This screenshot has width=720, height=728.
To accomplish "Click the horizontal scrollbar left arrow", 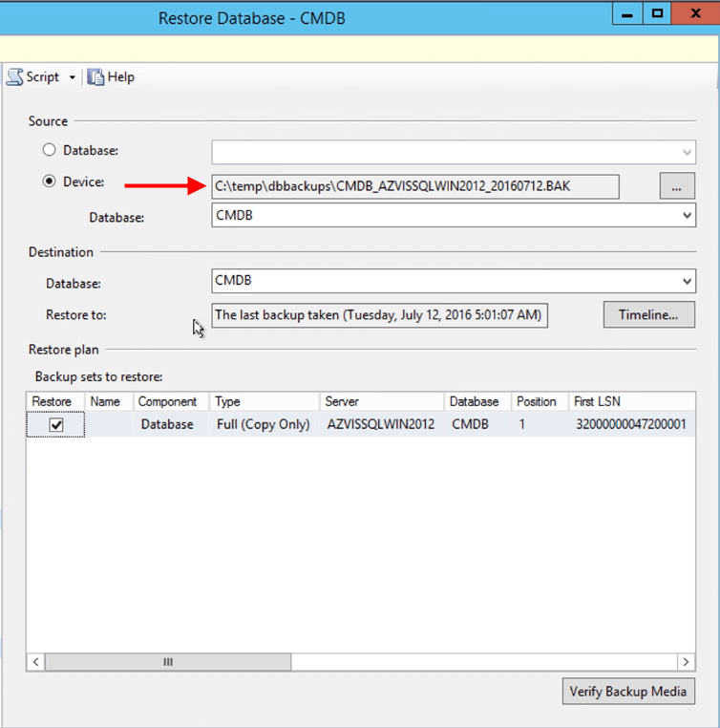I will tap(35, 662).
